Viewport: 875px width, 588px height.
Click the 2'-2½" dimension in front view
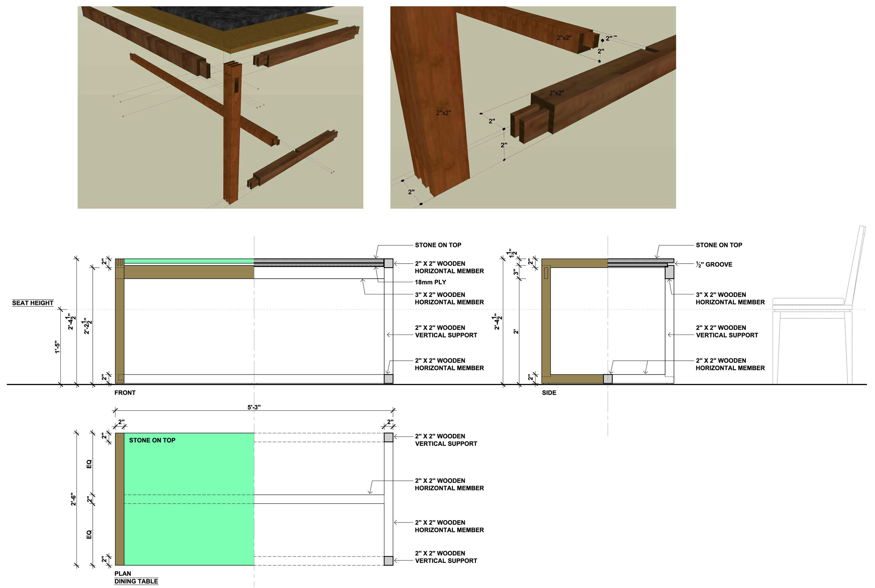click(87, 326)
